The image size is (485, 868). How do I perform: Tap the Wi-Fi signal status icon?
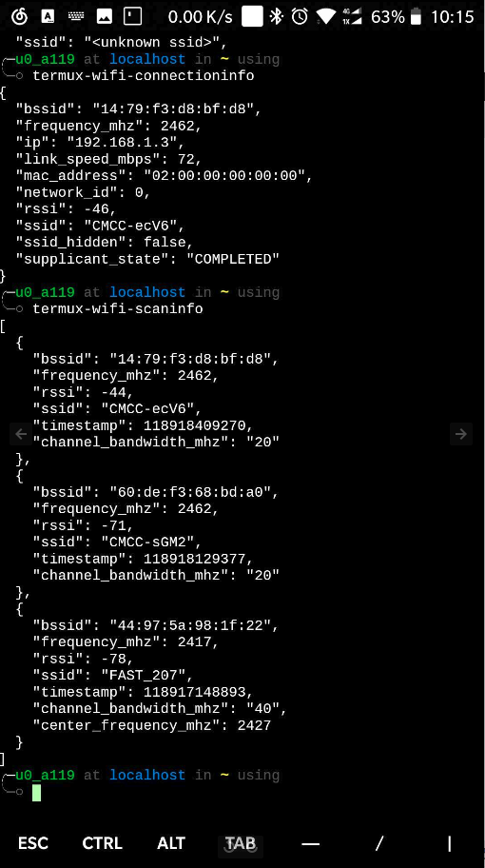click(x=326, y=16)
